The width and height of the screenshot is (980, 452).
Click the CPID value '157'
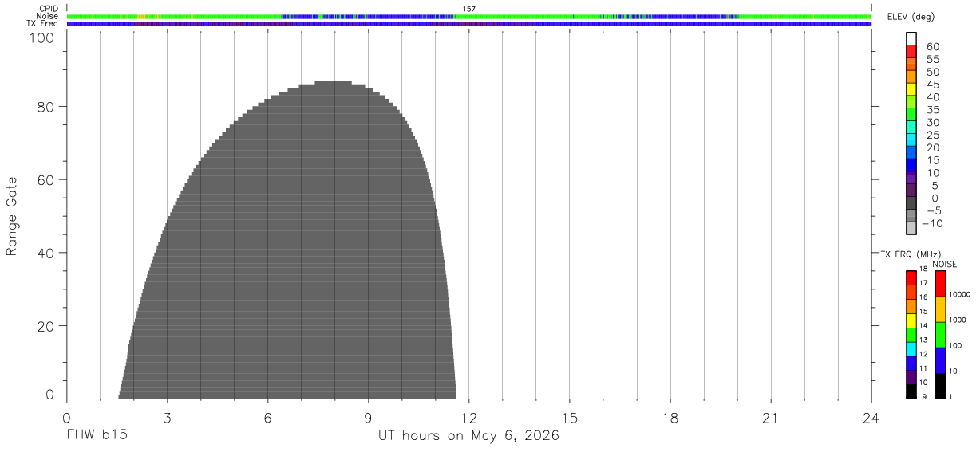(x=469, y=9)
